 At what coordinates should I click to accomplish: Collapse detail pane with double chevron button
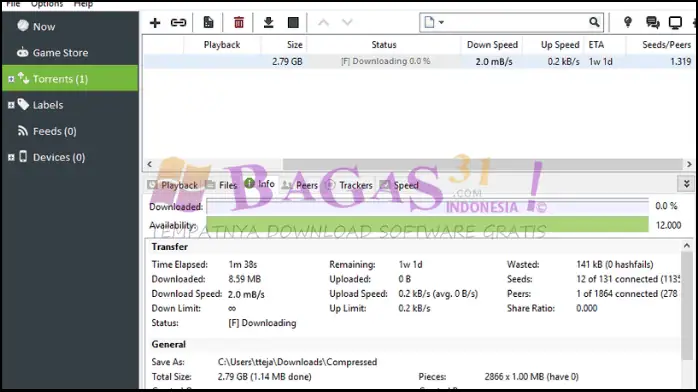[686, 184]
